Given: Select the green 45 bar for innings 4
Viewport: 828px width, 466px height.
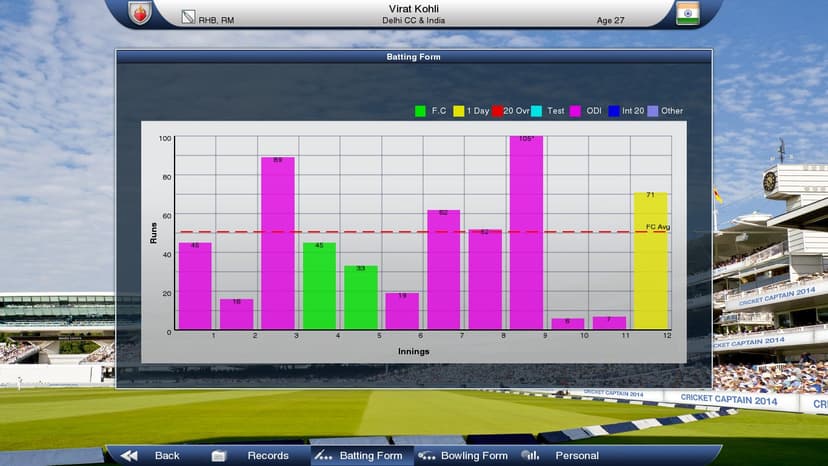Looking at the screenshot, I should [319, 286].
